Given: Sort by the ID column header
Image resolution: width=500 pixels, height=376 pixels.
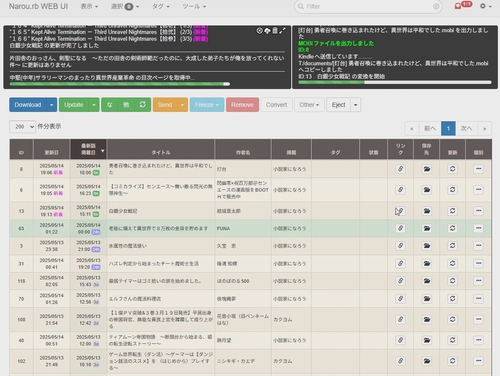Looking at the screenshot, I should (21, 149).
